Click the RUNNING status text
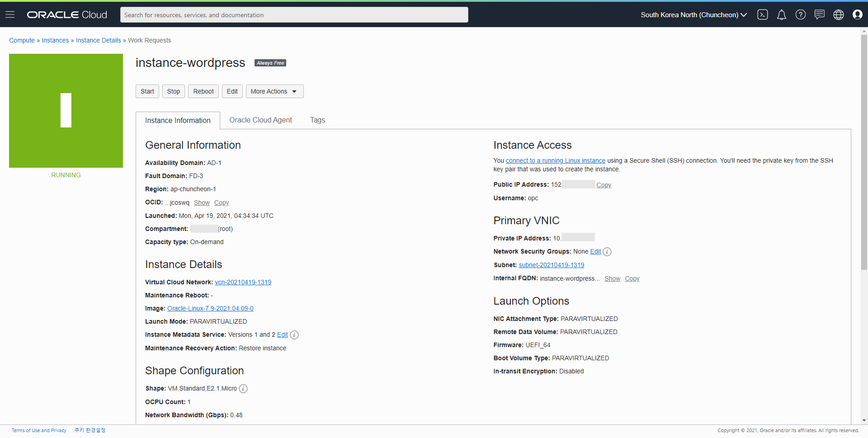 click(66, 175)
